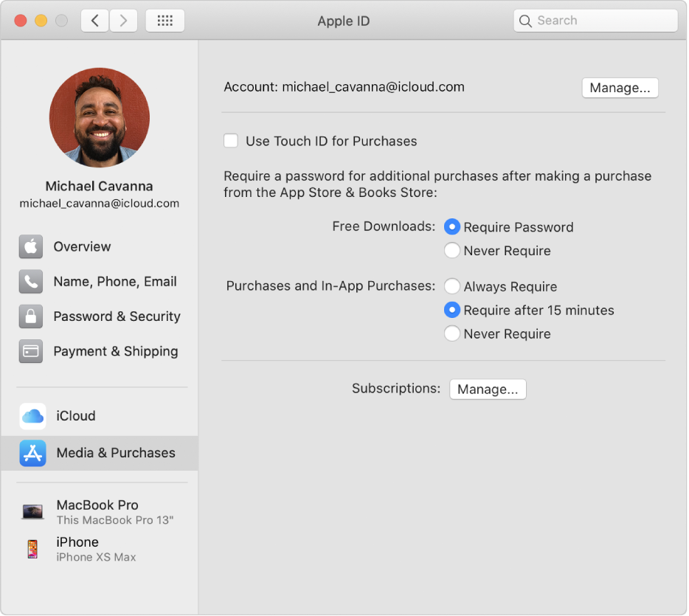Click the Michael Cavanna name label

pos(100,187)
